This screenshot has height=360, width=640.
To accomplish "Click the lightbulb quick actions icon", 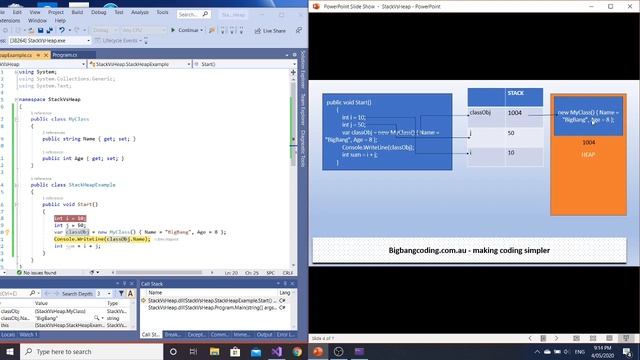I will coord(7,232).
